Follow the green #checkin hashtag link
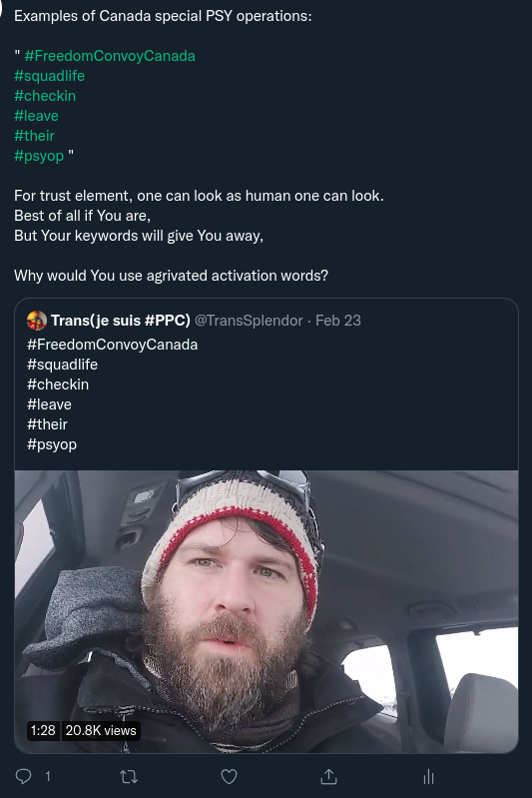The image size is (532, 798). pyautogui.click(x=45, y=96)
